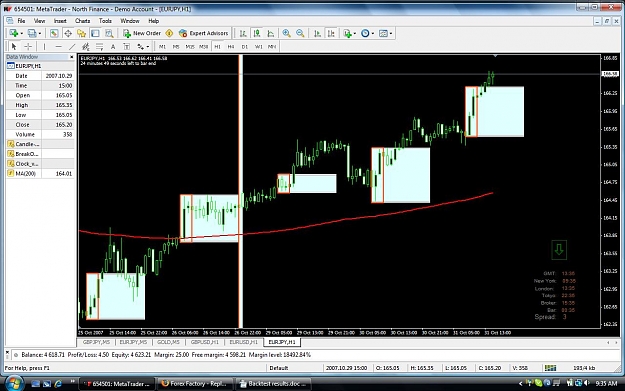The height and width of the screenshot is (391, 625).
Task: Select the Text Label tool
Action: 126,47
